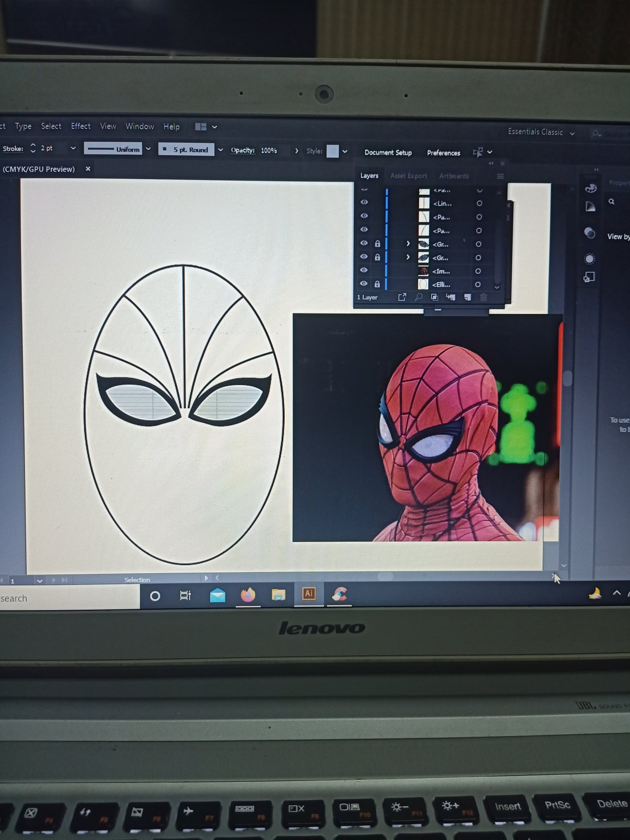630x840 pixels.
Task: Expand the Arrange Documents dropdown arrow
Action: (x=215, y=127)
